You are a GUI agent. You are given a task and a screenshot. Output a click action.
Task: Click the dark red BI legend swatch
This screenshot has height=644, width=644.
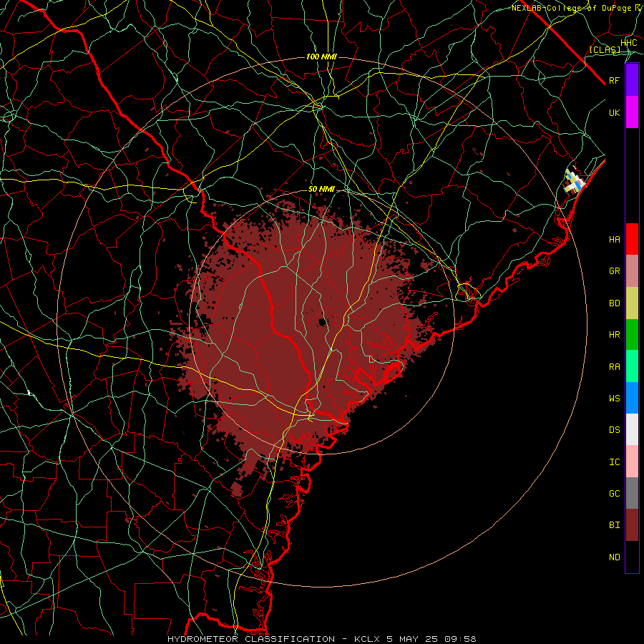tap(632, 525)
